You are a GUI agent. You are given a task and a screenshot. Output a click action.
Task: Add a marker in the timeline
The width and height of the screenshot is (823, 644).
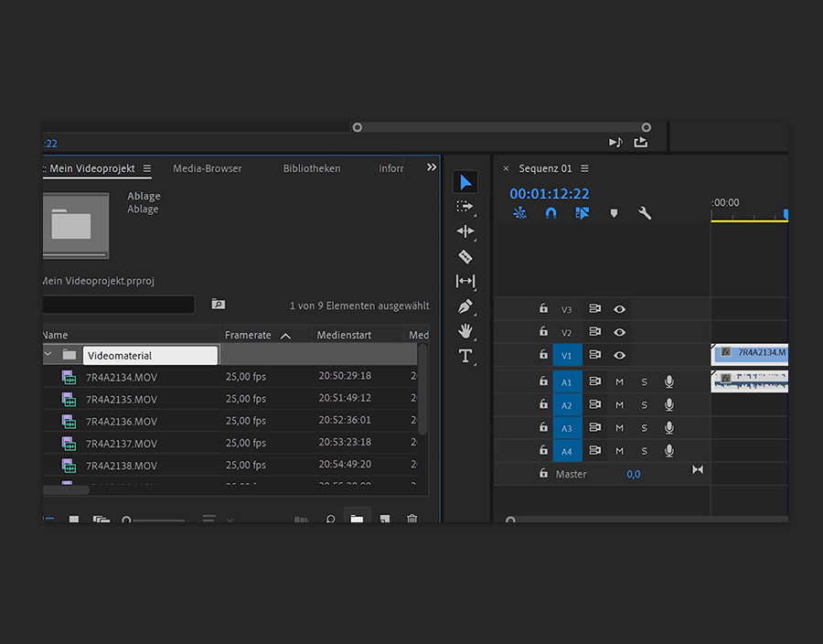(614, 213)
